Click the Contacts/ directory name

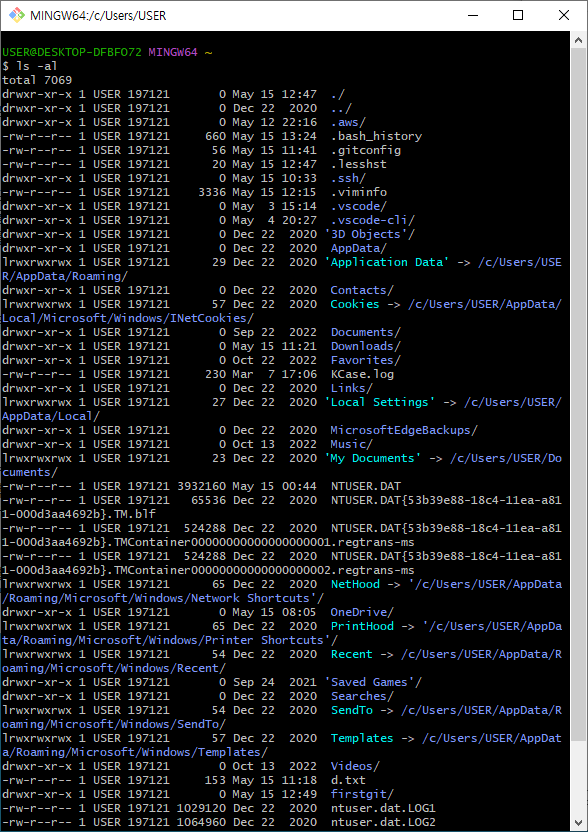click(x=362, y=290)
